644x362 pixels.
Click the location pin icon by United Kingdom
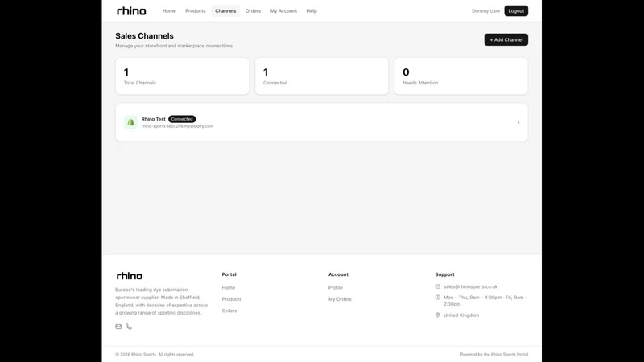pos(437,315)
